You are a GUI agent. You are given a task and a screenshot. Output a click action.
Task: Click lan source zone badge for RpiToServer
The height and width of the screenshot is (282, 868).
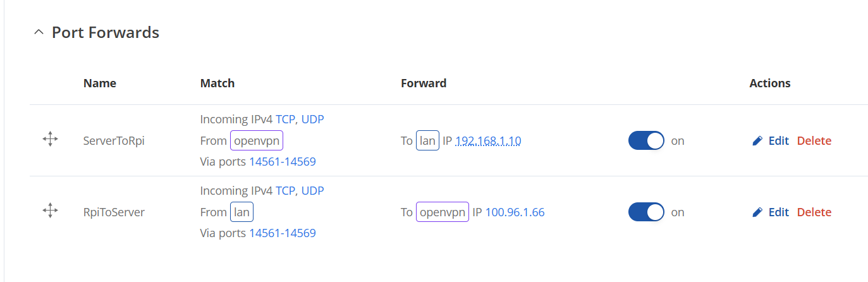coord(241,212)
